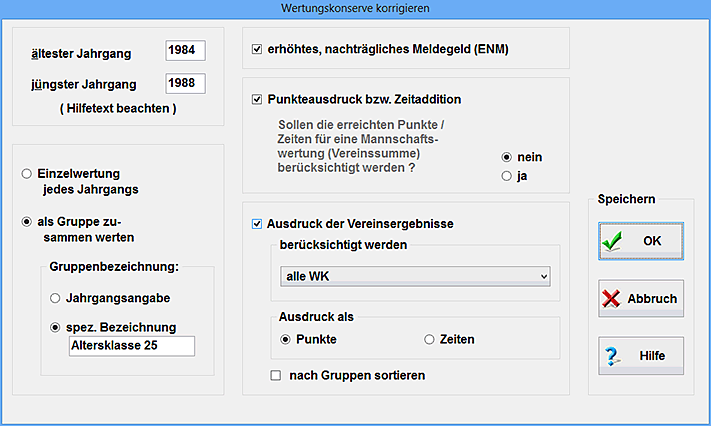This screenshot has width=711, height=426.
Task: Disable Ausdruck der Vereinsergebnisse checkbox
Action: (x=257, y=222)
